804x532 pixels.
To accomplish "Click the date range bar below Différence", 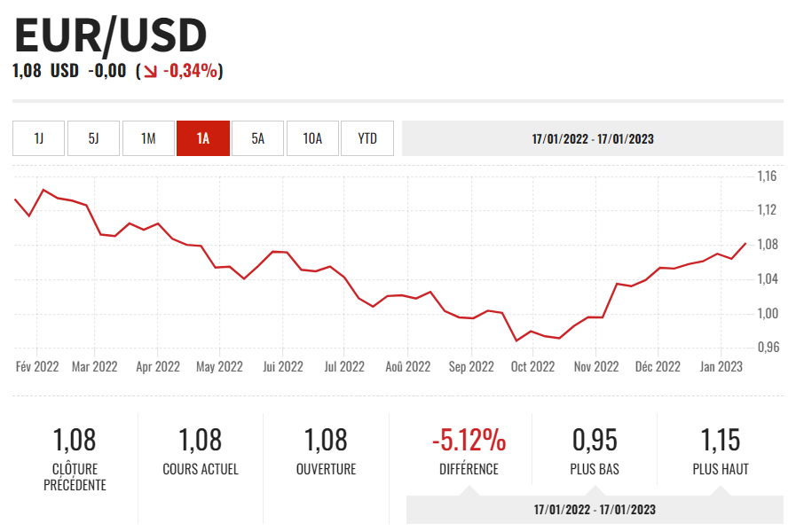I will [594, 510].
